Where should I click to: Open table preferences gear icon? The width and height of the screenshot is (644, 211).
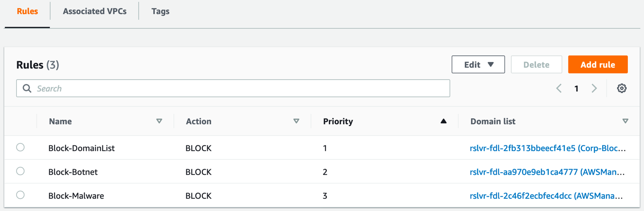pos(621,88)
